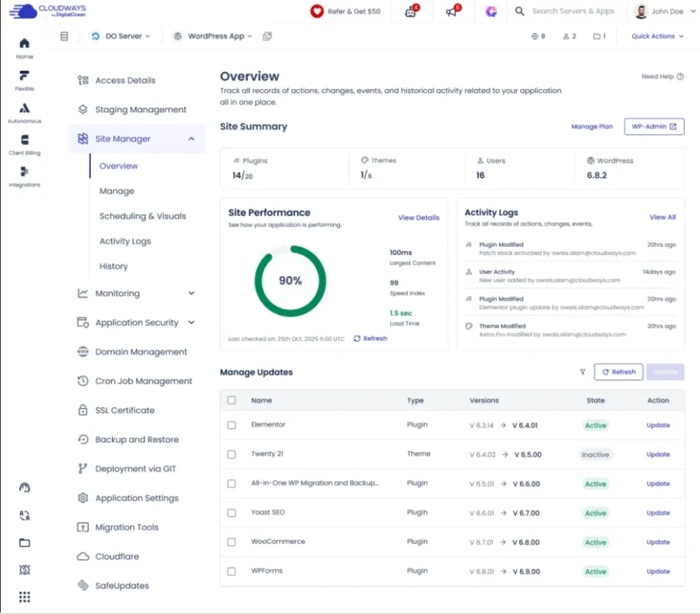Click Update link for WooCommerce
This screenshot has width=700, height=614.
[658, 542]
